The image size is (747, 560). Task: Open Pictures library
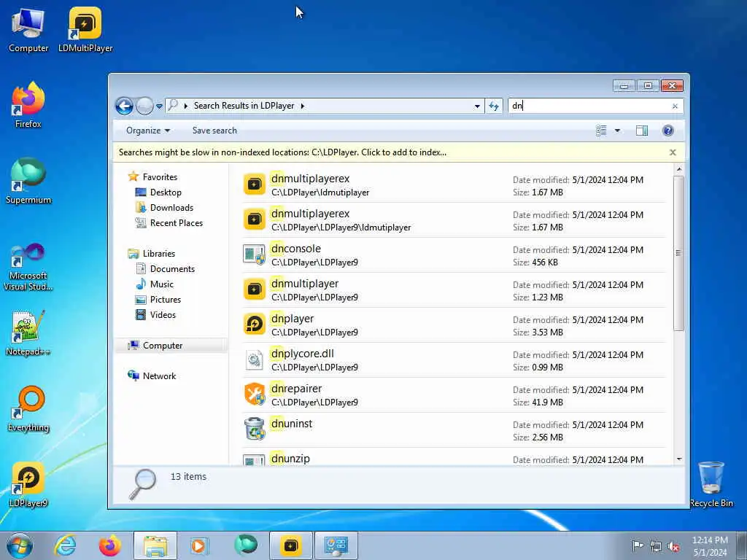tap(166, 300)
